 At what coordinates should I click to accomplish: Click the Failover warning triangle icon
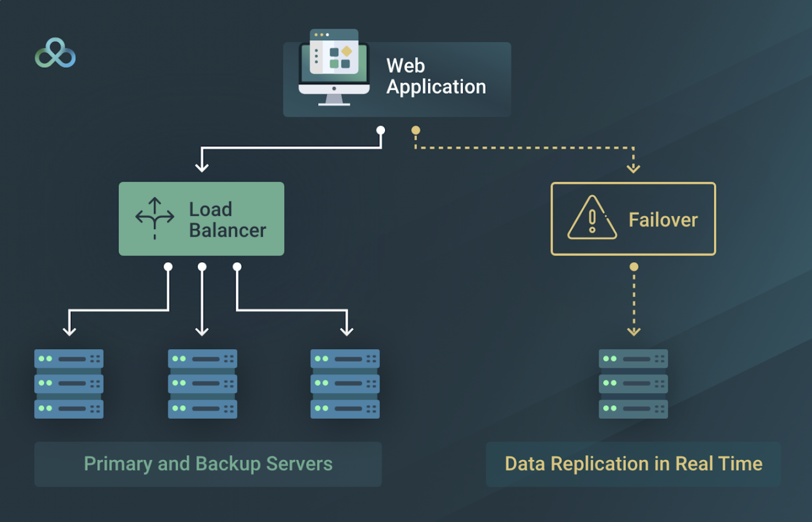(x=591, y=219)
